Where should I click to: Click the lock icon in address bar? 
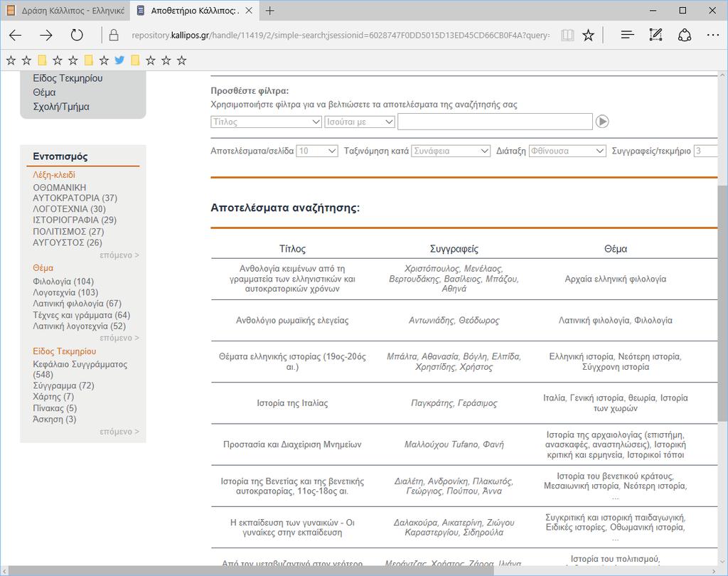click(x=114, y=36)
